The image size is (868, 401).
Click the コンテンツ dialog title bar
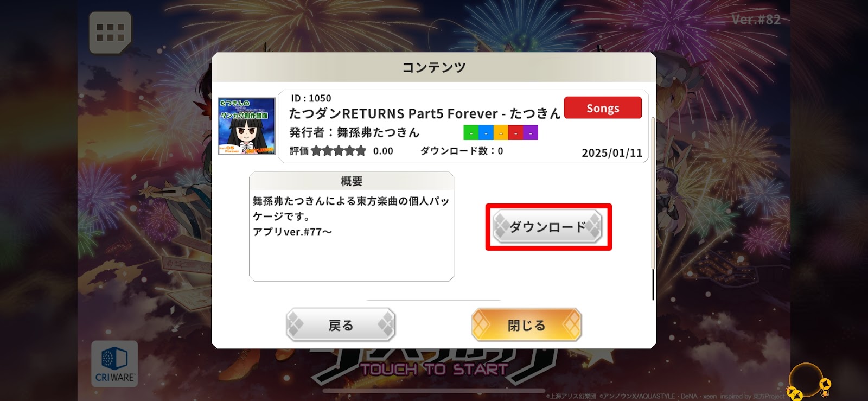[x=434, y=67]
